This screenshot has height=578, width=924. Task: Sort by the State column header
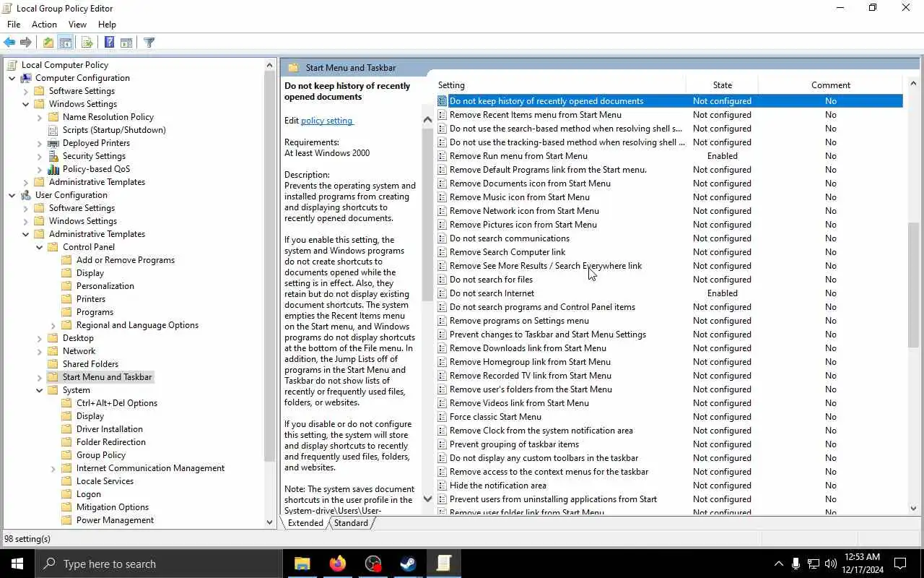pos(722,85)
